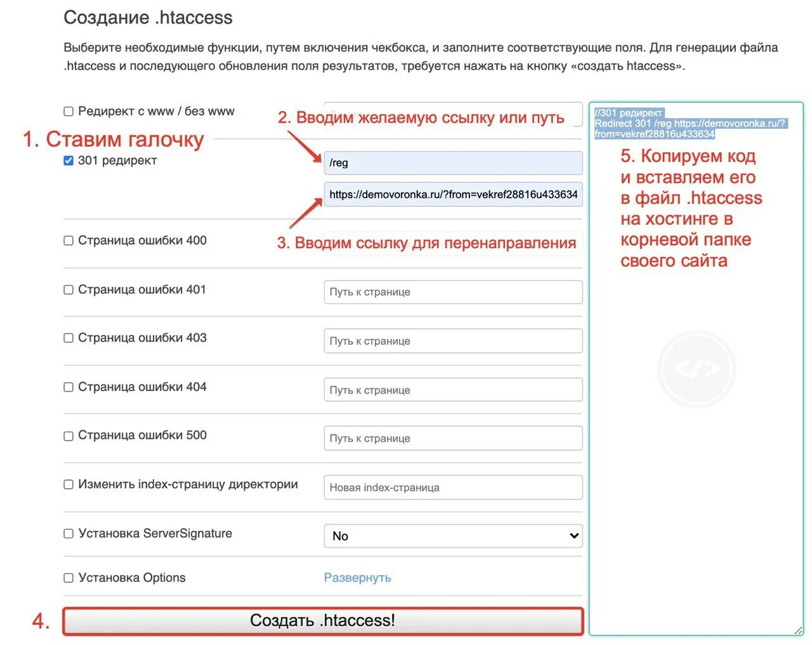This screenshot has height=645, width=812.
Task: Tick the Страница ошибки 401 checkbox
Action: [69, 289]
